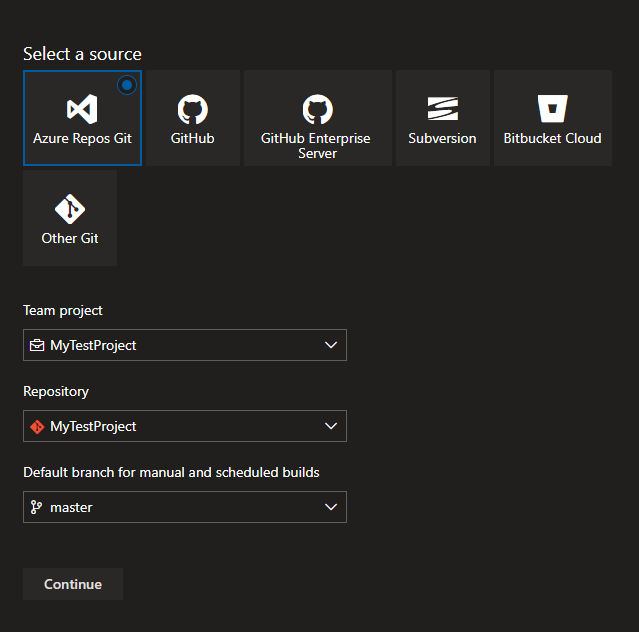Click the 'Select a source' heading
Screen dimensions: 639x632
click(82, 54)
